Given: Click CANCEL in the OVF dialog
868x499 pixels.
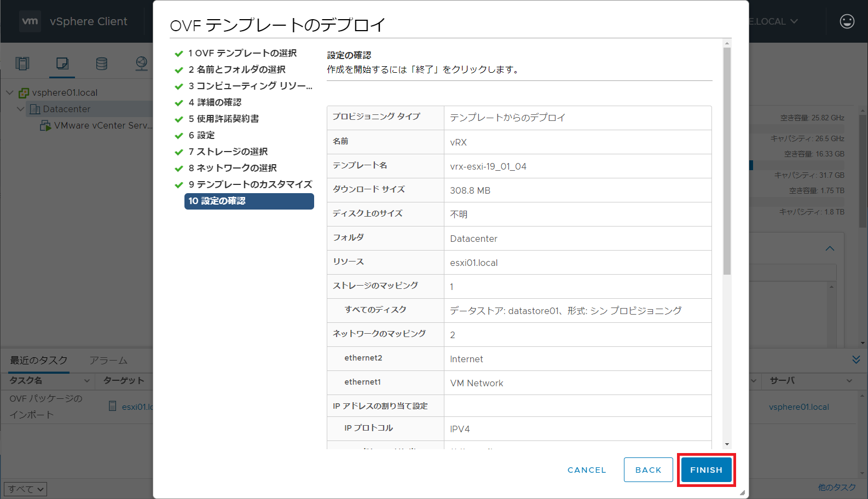Looking at the screenshot, I should pyautogui.click(x=587, y=469).
